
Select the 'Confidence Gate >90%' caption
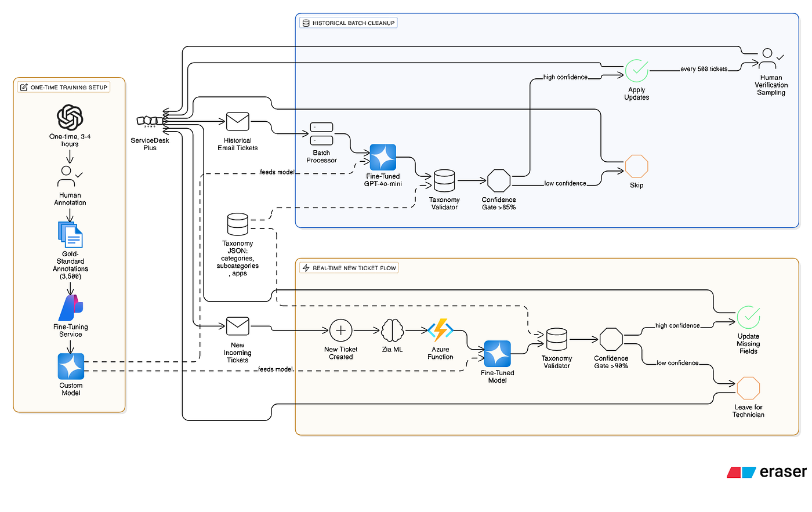(611, 362)
